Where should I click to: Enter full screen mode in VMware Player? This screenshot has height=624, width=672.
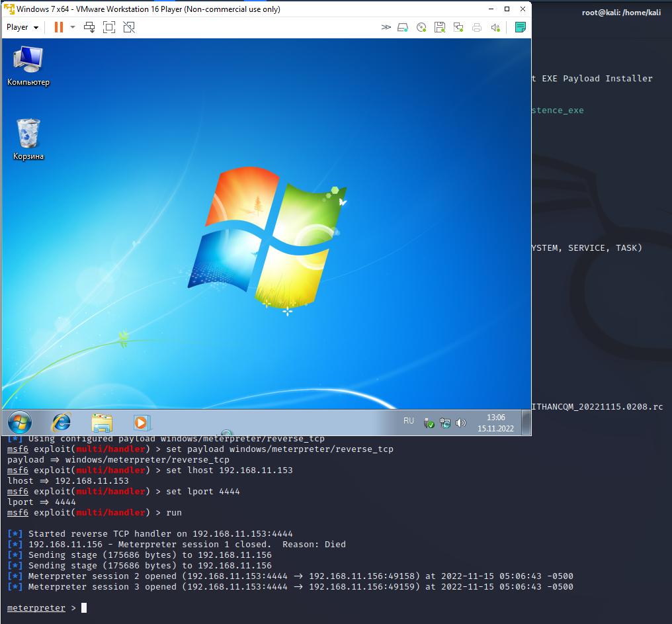pos(109,27)
